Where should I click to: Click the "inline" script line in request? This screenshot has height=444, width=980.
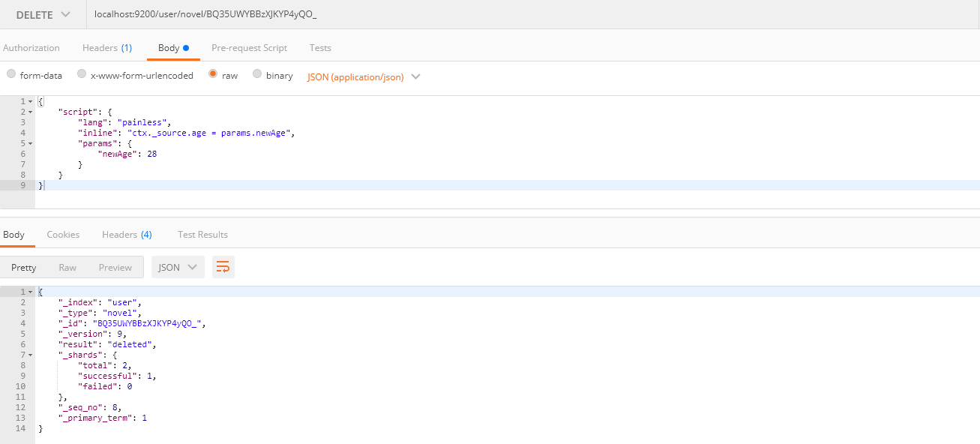pos(187,133)
